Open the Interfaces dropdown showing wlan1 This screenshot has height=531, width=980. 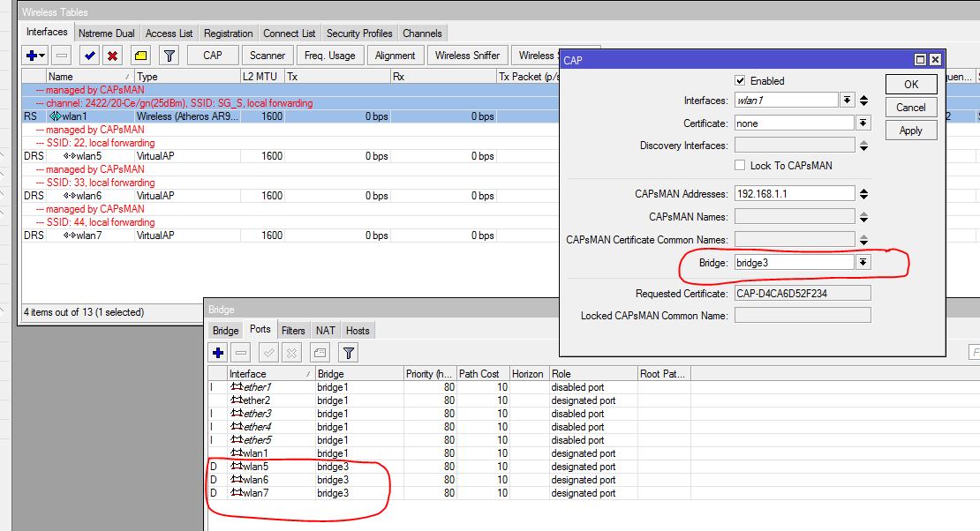tap(847, 101)
